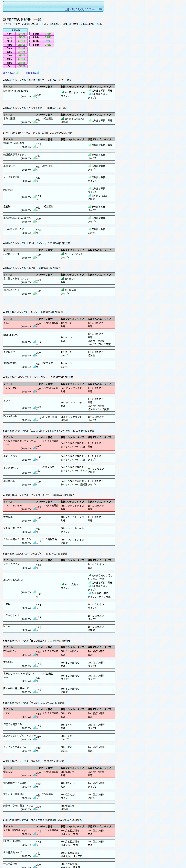Click triangle icon in 約束の卵 row
This screenshot has width=186, height=868.
[x=34, y=197]
